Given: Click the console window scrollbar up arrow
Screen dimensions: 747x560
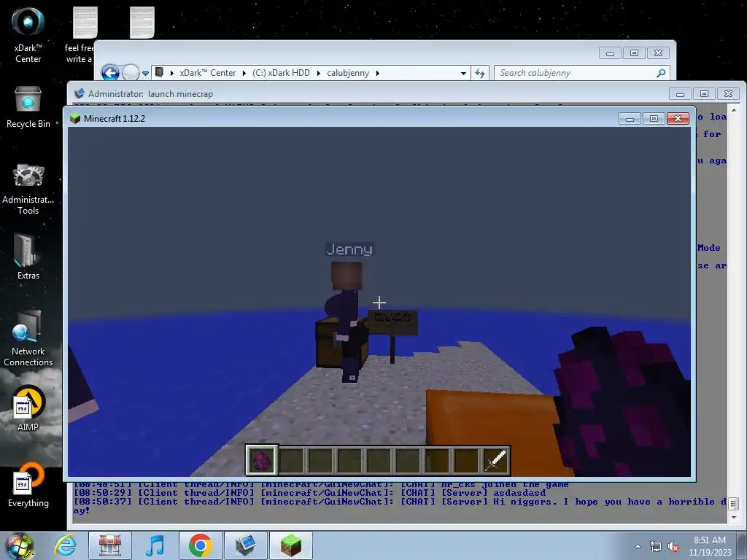Looking at the screenshot, I should point(734,110).
